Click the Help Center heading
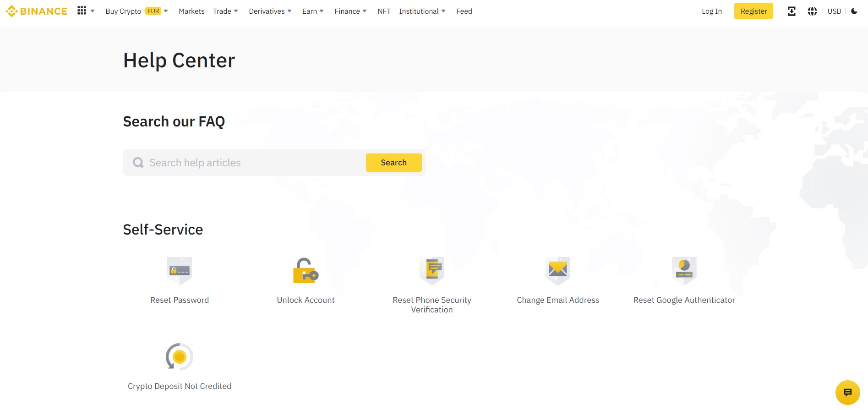This screenshot has width=868, height=410. coord(179,60)
